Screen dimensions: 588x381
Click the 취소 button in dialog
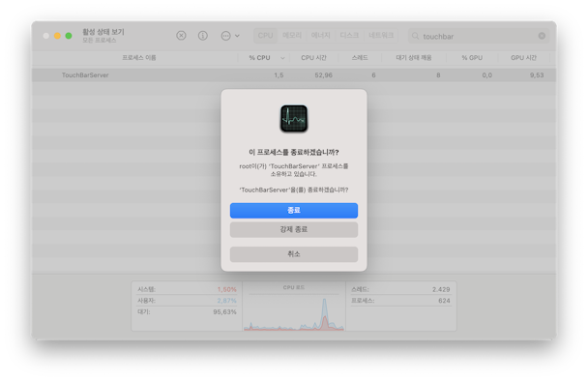point(294,254)
